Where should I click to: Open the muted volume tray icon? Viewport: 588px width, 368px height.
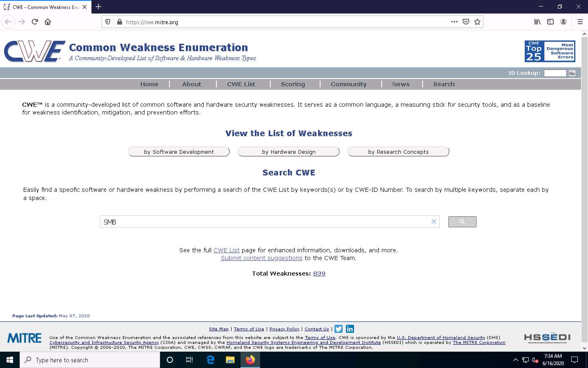535,360
